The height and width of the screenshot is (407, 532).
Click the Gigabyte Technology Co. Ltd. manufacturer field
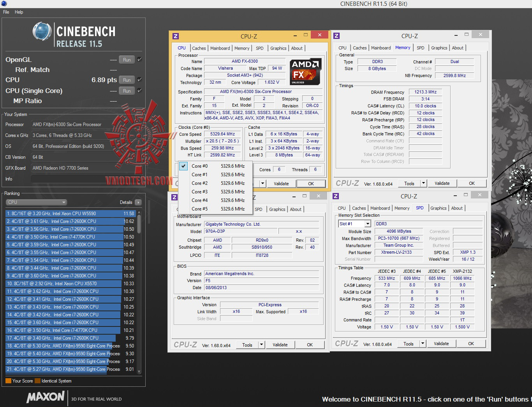(261, 225)
